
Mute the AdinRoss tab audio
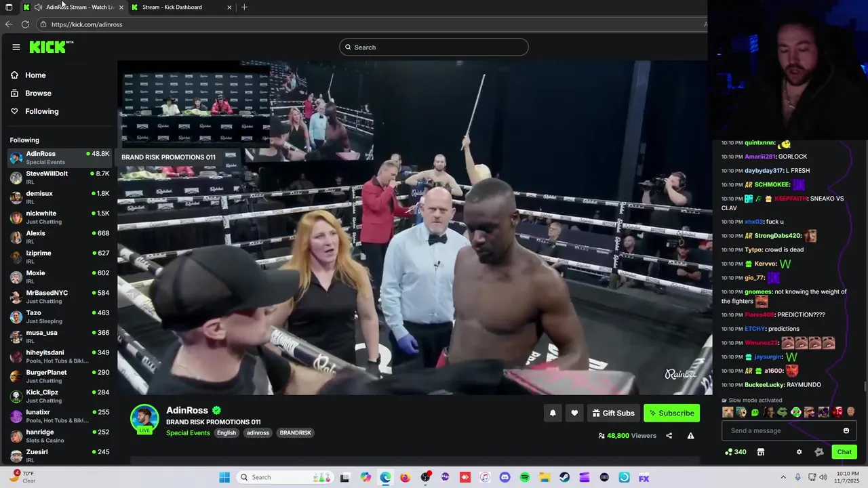38,7
